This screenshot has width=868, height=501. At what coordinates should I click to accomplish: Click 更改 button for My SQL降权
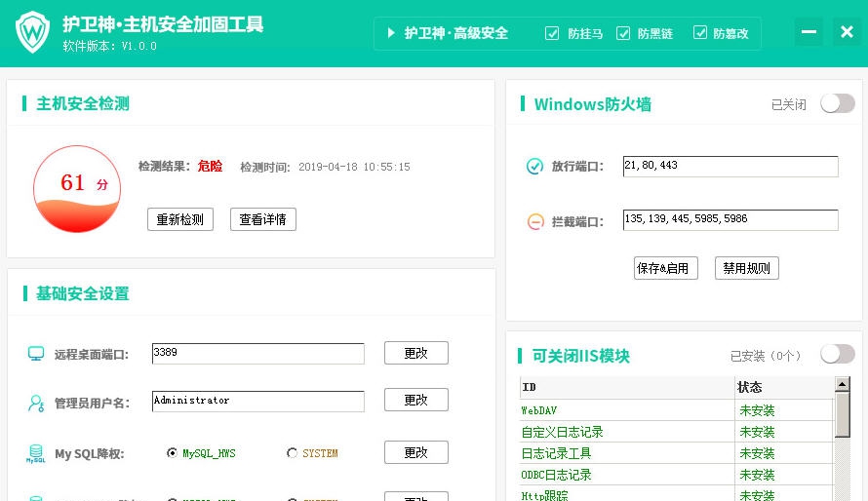[416, 453]
